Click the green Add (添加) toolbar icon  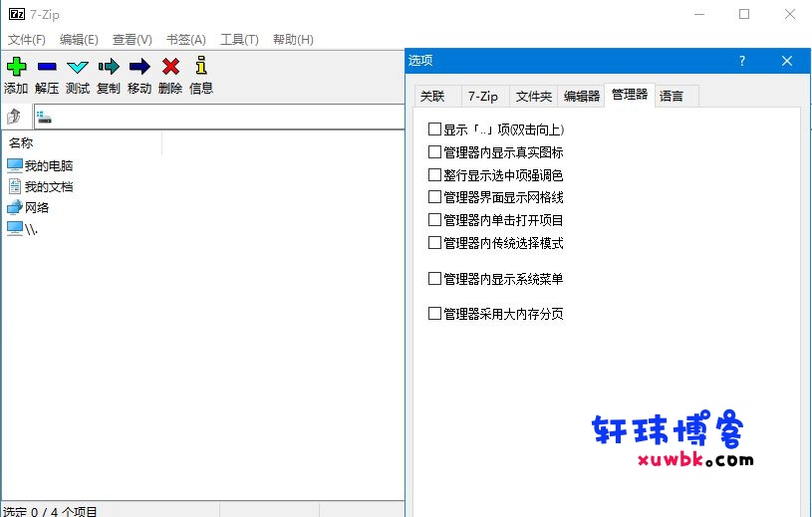pos(16,66)
